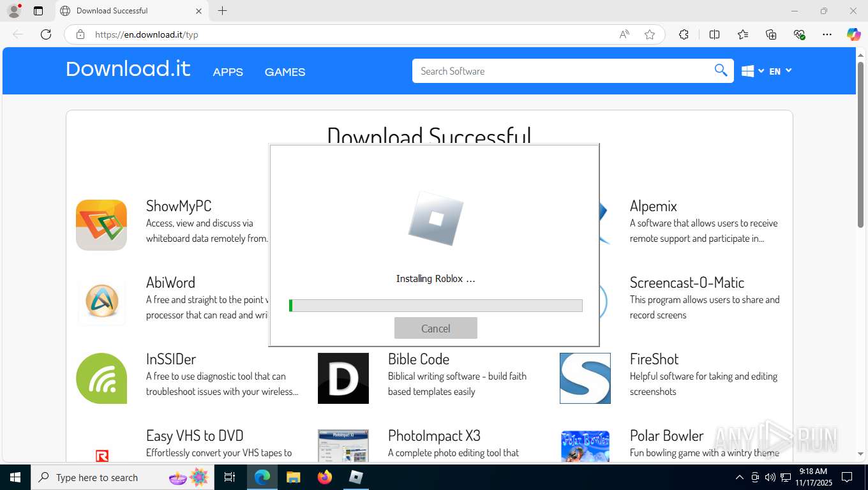
Task: Cancel the Roblox installation
Action: pyautogui.click(x=436, y=328)
